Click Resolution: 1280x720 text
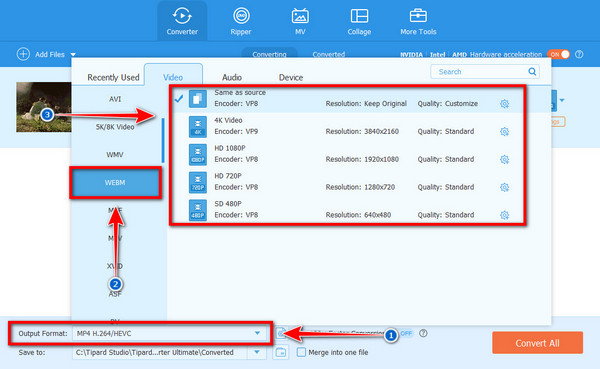Screen dimensions: 600x369 coord(360,187)
